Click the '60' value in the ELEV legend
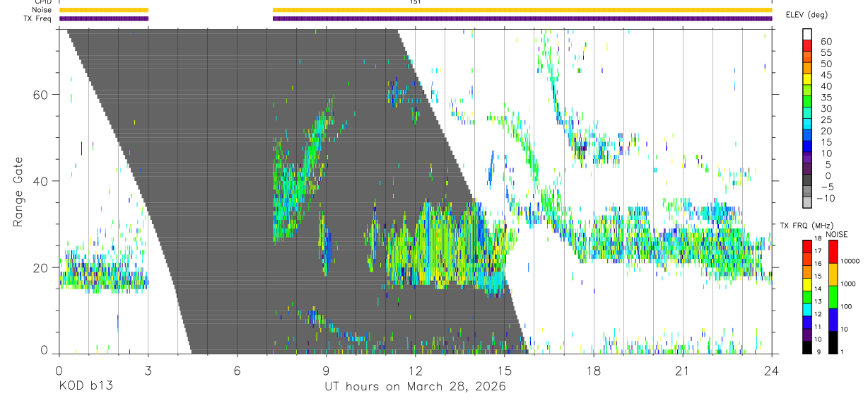This screenshot has height=401, width=868. click(x=826, y=41)
